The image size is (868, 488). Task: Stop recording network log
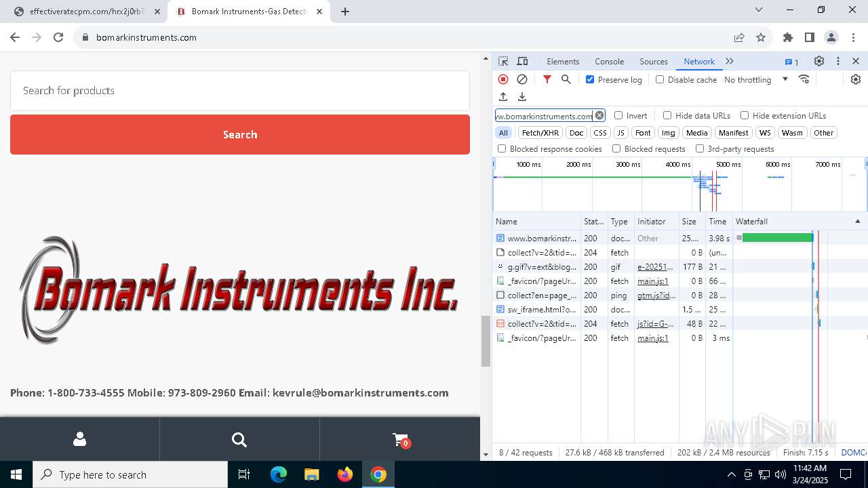(503, 79)
